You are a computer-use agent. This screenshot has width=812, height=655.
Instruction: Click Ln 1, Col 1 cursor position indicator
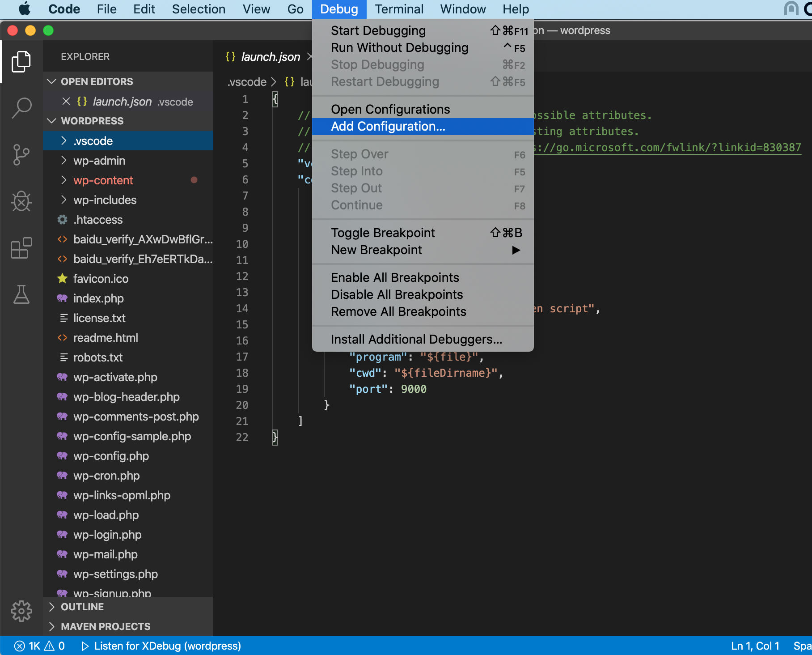pos(755,646)
